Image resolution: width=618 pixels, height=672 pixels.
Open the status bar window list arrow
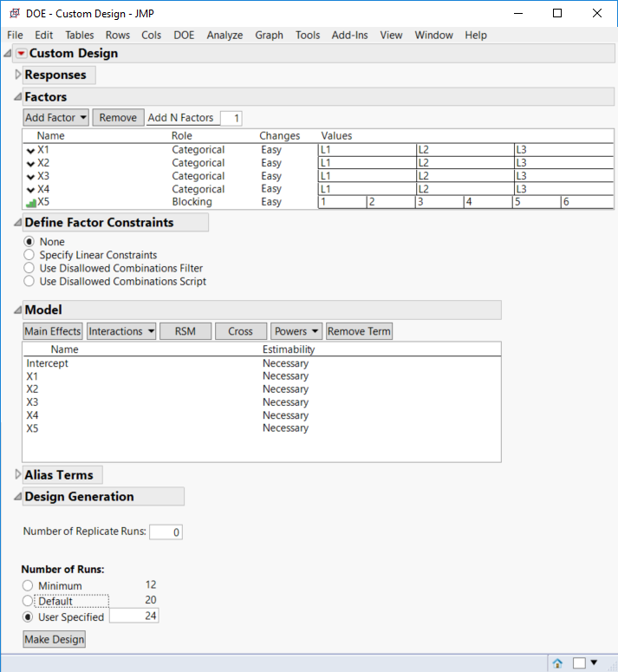[x=594, y=662]
